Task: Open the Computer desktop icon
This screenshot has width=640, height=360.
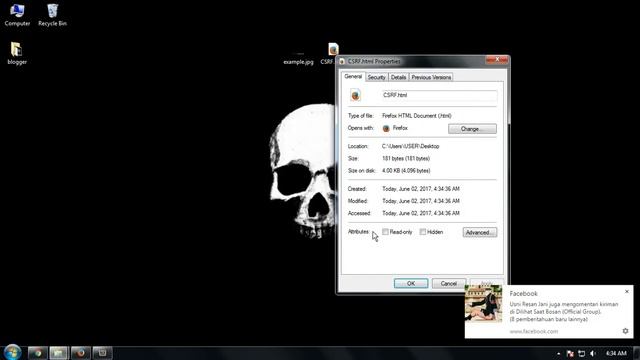Action: (17, 15)
